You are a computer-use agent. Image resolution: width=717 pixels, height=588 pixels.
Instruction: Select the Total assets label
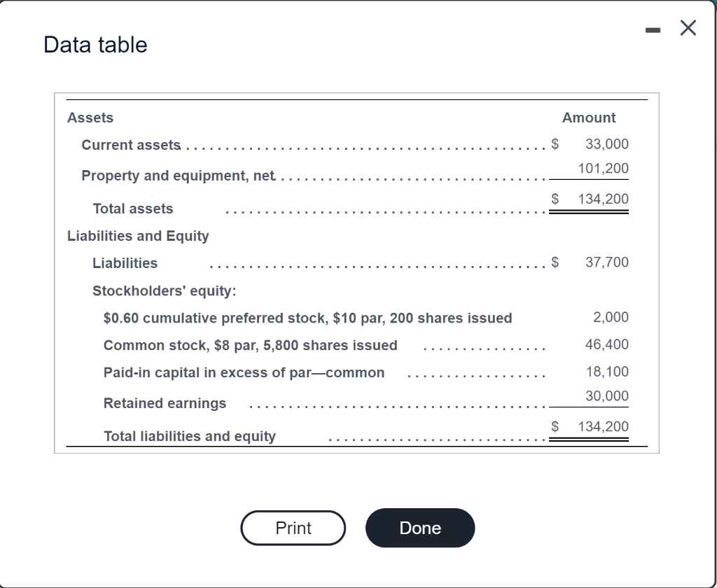pos(133,209)
